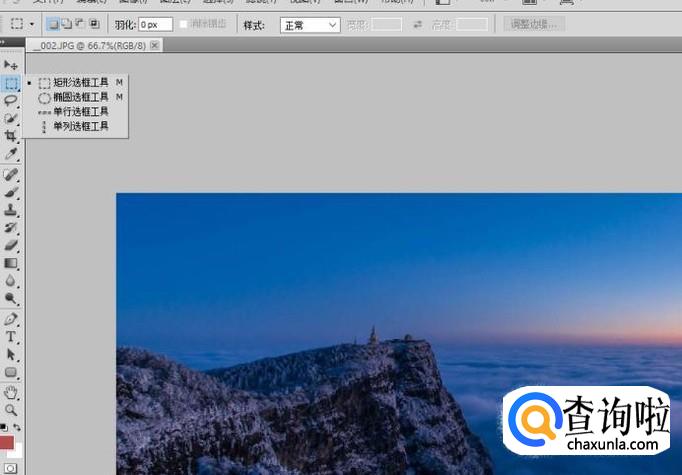
Task: Toggle Add to Selection mode
Action: tap(67, 23)
